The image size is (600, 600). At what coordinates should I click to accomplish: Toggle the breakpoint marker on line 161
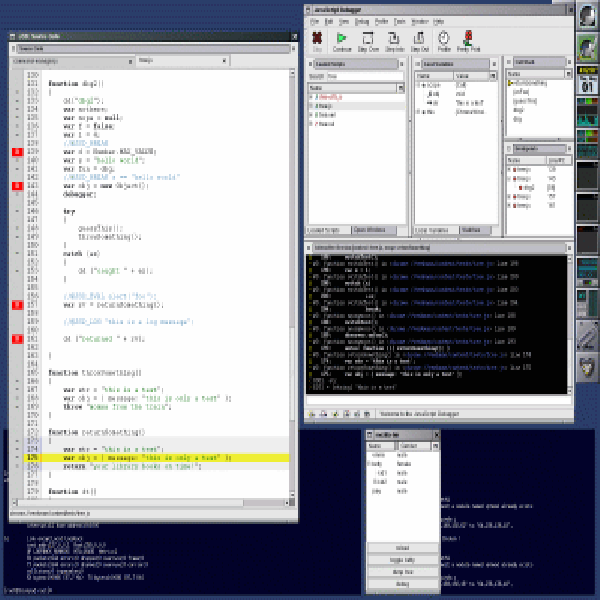[17, 339]
